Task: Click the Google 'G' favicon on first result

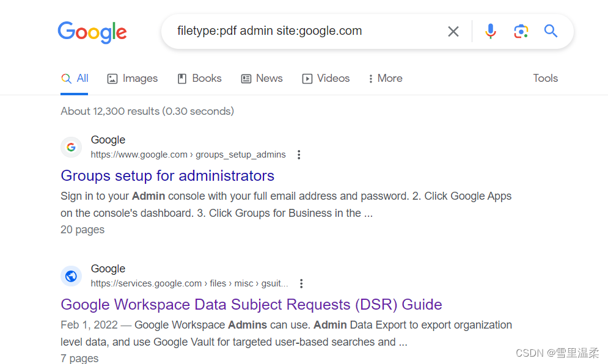Action: click(71, 147)
